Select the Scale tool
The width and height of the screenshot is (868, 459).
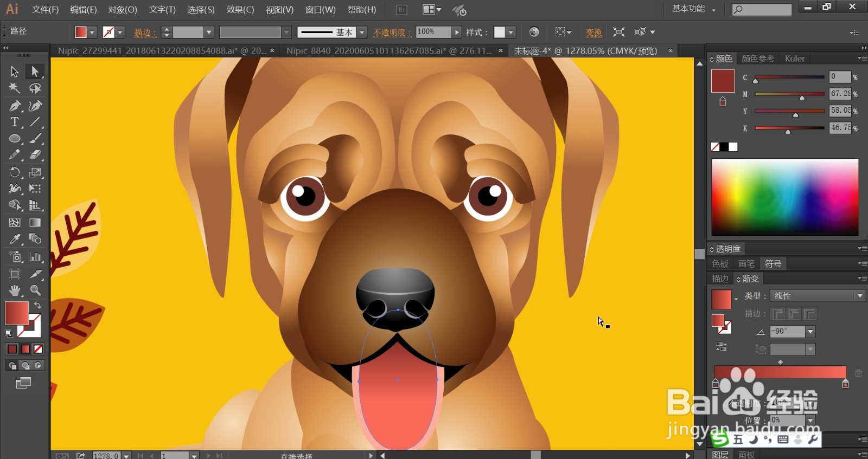coord(35,172)
